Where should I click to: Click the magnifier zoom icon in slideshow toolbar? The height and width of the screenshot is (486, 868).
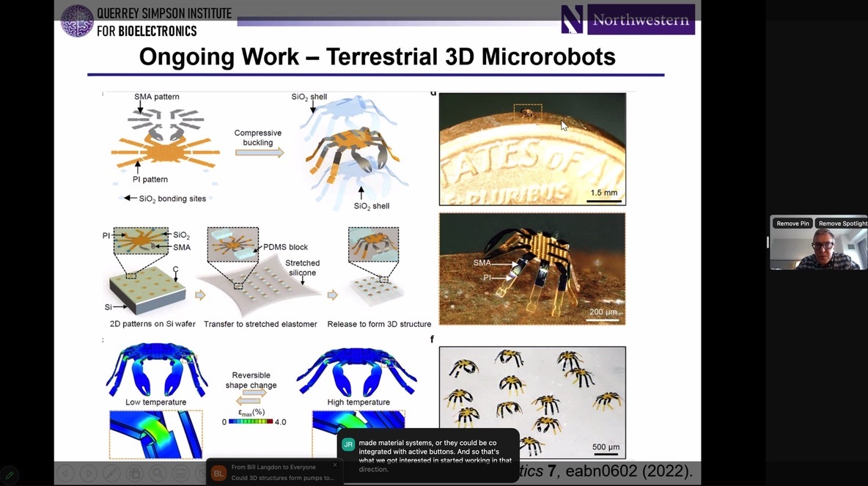point(158,474)
